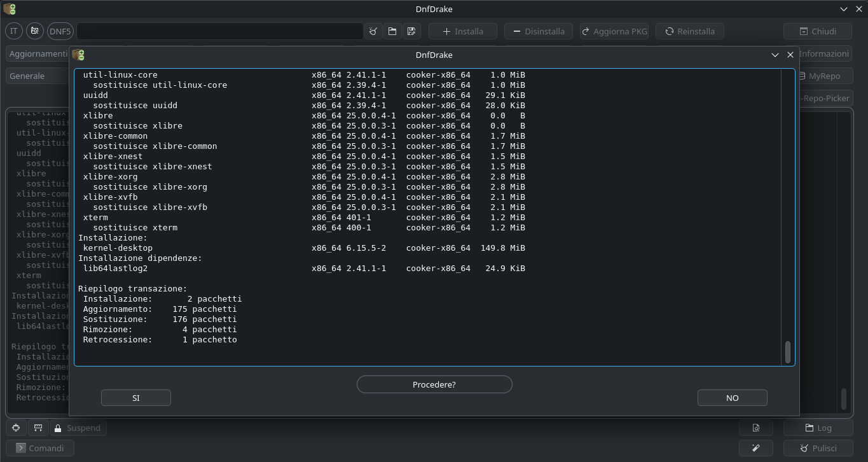Click the floppy disk save icon
The width and height of the screenshot is (868, 462).
[411, 31]
